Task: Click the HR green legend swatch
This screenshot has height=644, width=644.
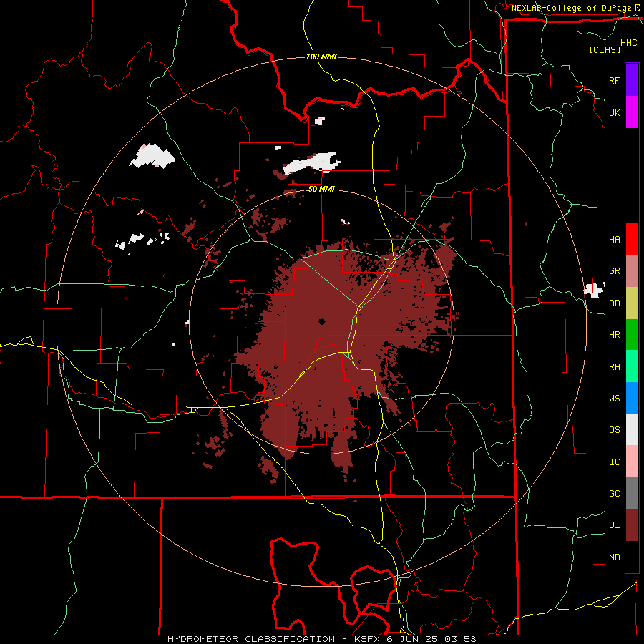Action: point(632,334)
